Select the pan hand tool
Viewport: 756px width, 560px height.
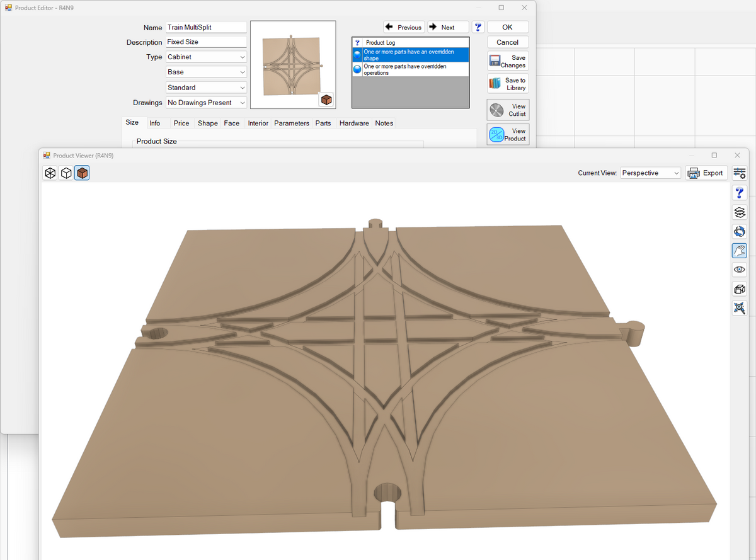coord(740,251)
